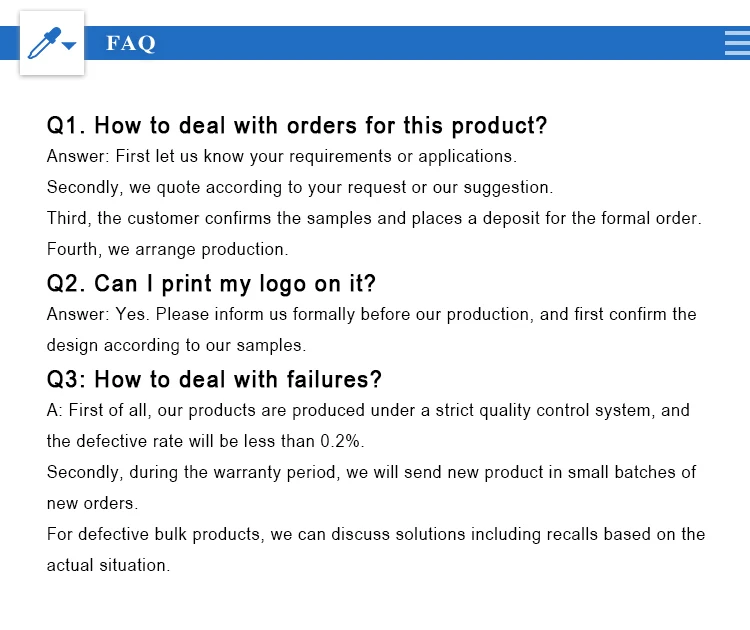Viewport: 750px width, 630px height.
Task: Click the FAQ header title
Action: point(131,43)
